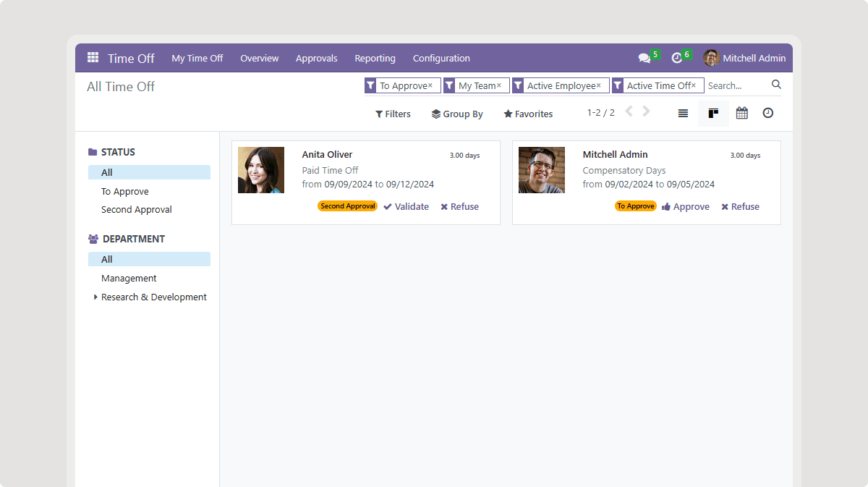
Task: Switch to activity view
Action: pyautogui.click(x=768, y=114)
